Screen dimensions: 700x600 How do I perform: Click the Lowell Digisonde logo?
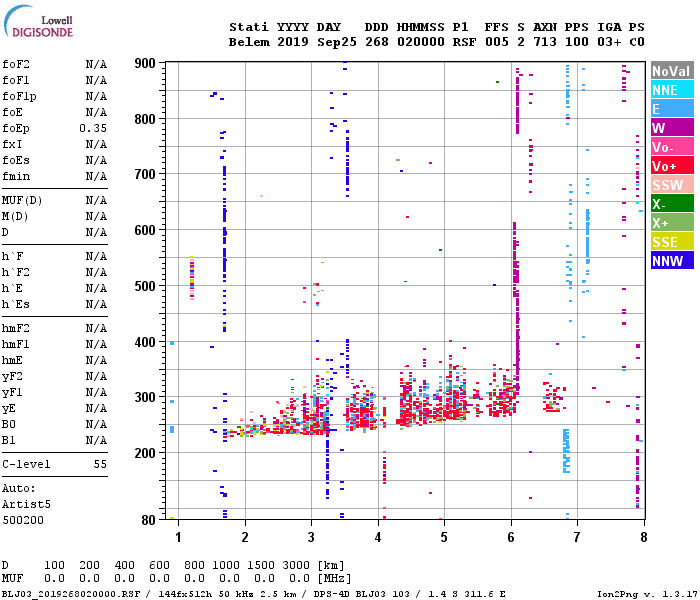coord(38,21)
